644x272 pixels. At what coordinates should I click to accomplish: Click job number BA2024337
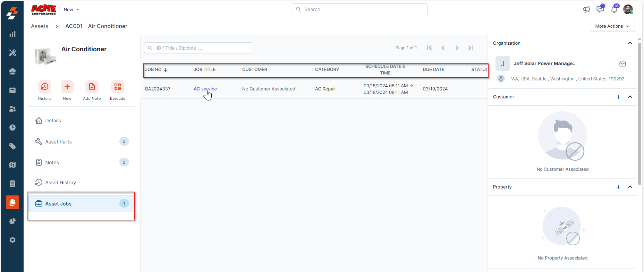tap(158, 89)
